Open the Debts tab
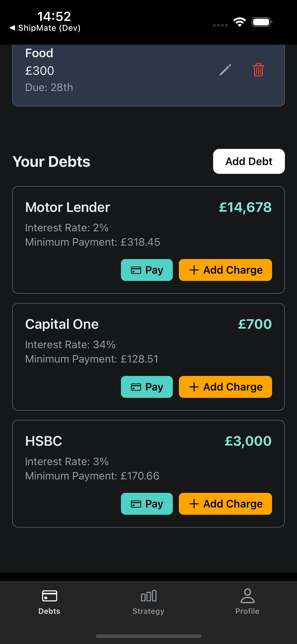The image size is (297, 644). (x=49, y=601)
